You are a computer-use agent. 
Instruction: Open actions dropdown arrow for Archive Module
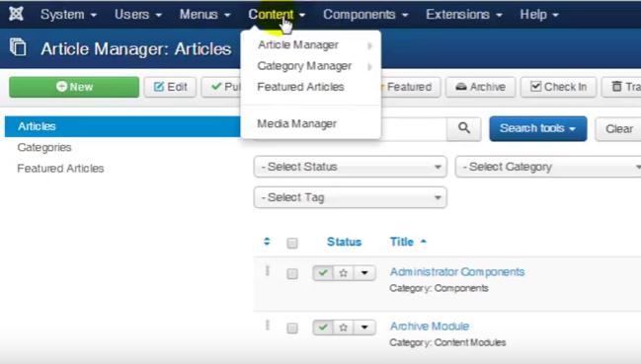(364, 328)
